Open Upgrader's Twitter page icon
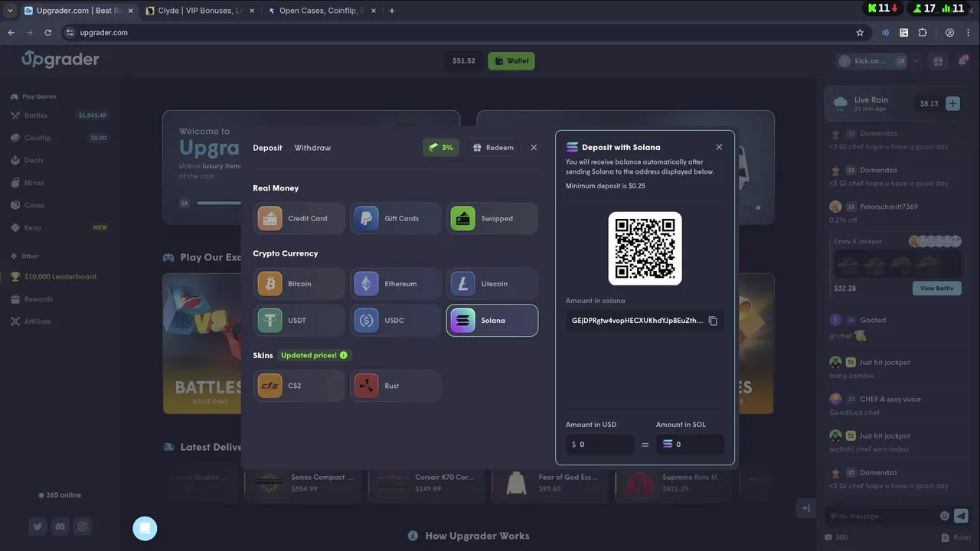The width and height of the screenshot is (980, 551). (x=38, y=527)
